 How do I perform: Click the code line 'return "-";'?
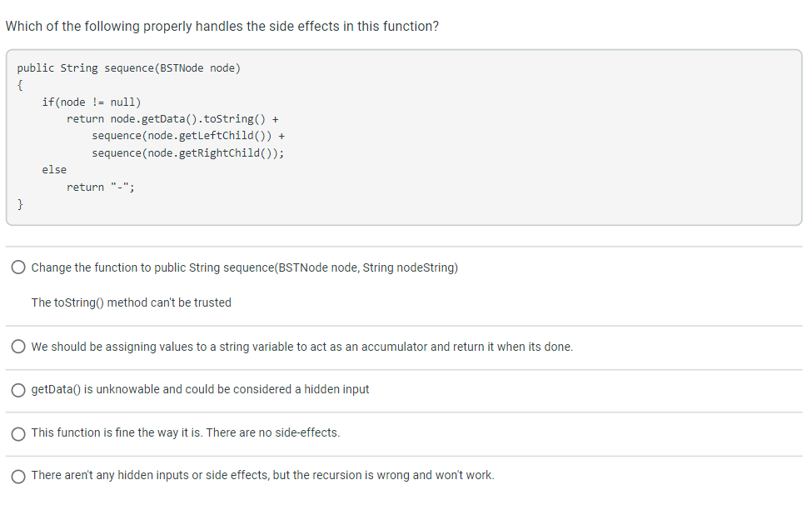tap(99, 187)
